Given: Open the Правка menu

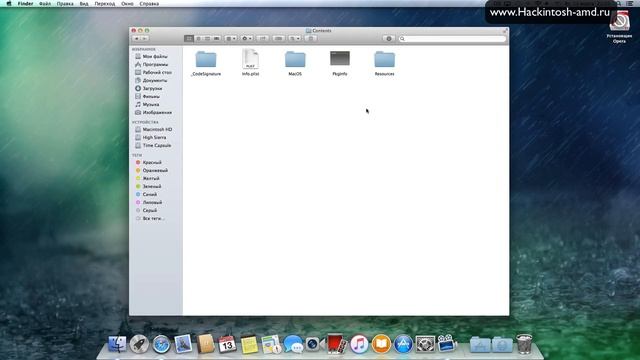Looking at the screenshot, I should pos(65,4).
